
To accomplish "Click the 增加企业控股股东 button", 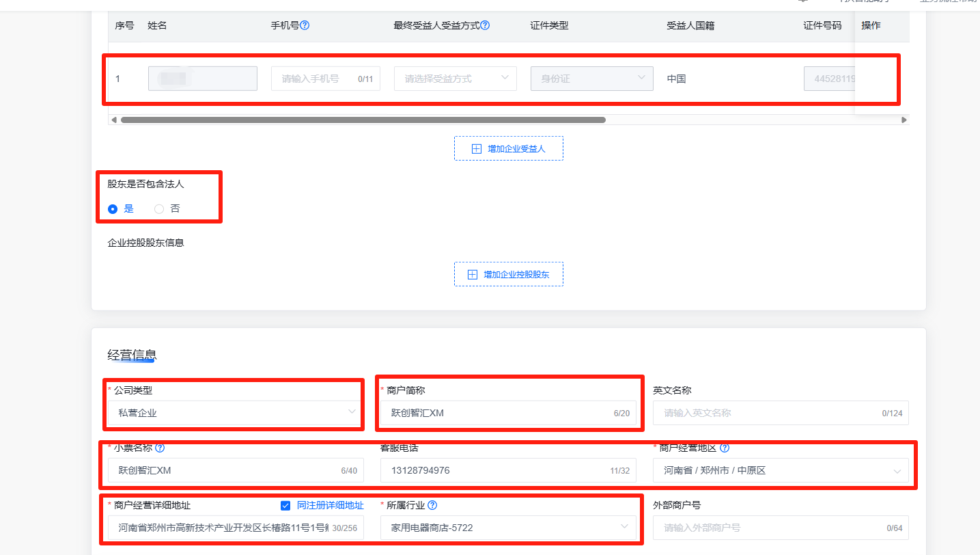I will (509, 274).
